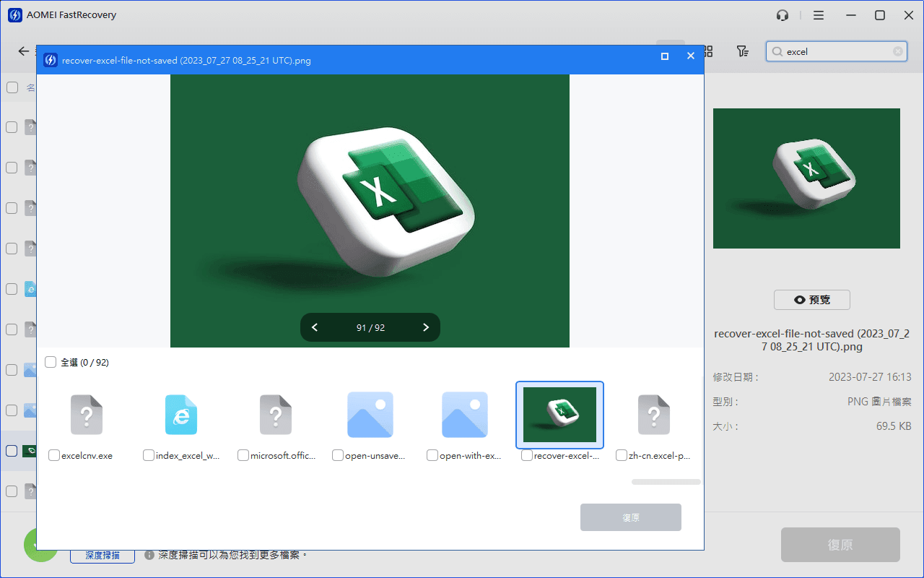Click the AOMEI FastRecovery logo in title bar
Image resolution: width=924 pixels, height=578 pixels.
coord(14,15)
